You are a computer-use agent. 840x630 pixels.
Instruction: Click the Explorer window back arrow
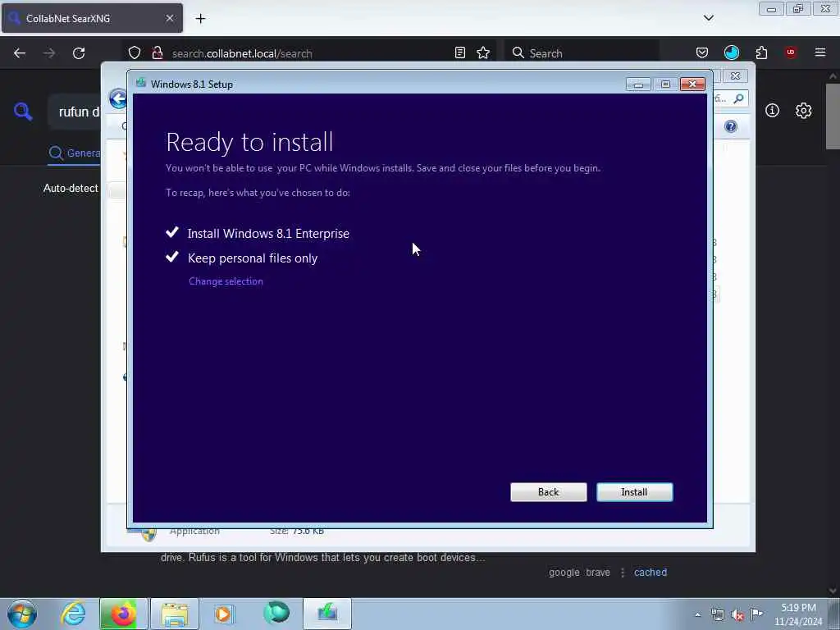118,98
